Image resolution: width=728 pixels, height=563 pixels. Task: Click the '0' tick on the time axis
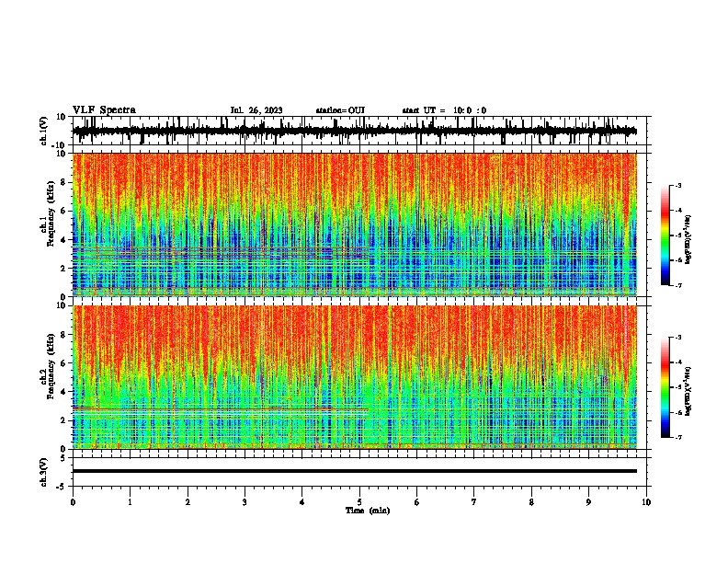[73, 502]
